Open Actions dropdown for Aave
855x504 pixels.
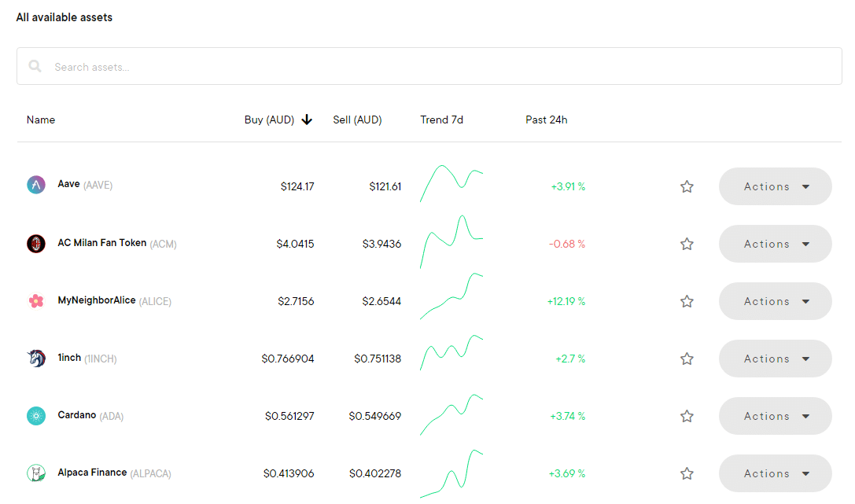(776, 186)
